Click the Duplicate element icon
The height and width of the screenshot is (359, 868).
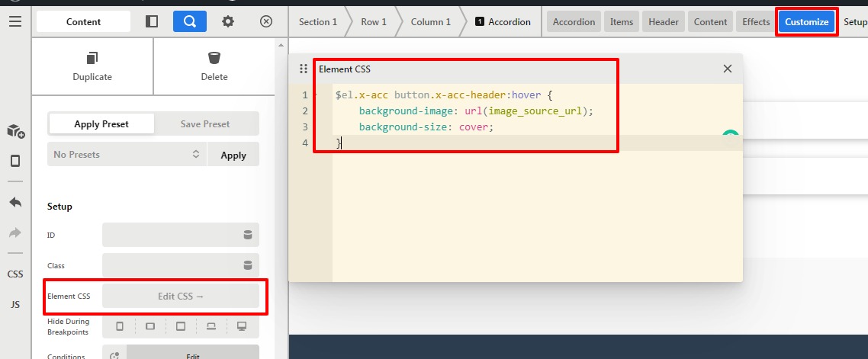click(x=92, y=59)
